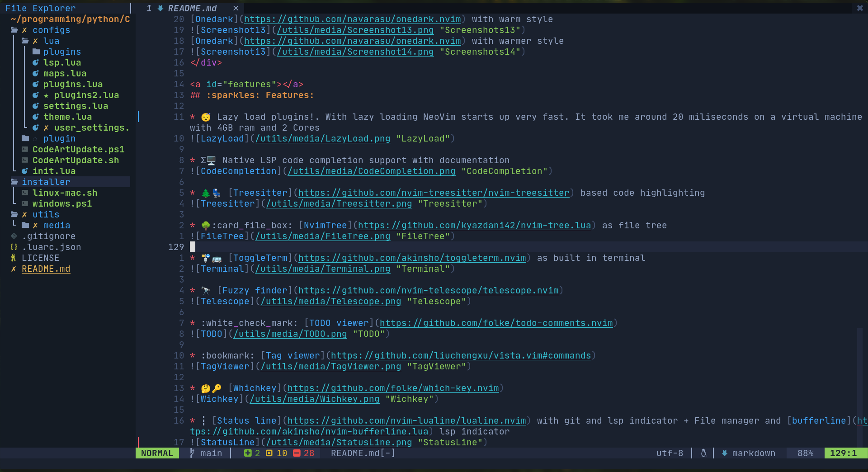Open the which-key.nvim link

tap(393, 388)
